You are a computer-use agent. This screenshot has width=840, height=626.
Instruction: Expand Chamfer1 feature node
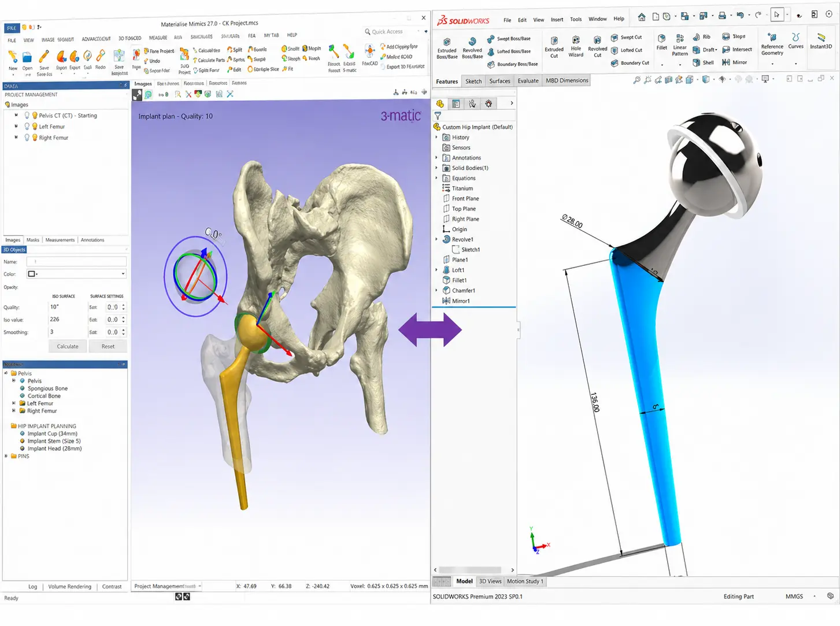point(436,290)
